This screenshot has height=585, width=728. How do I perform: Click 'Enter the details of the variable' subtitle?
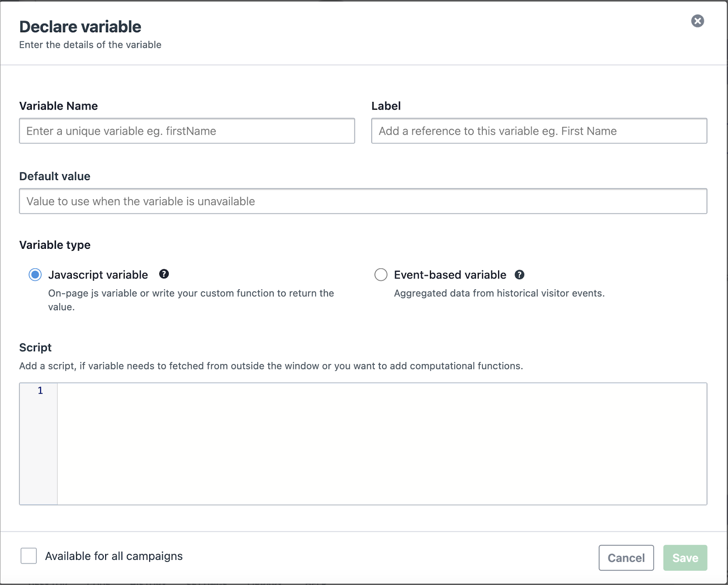click(x=90, y=45)
